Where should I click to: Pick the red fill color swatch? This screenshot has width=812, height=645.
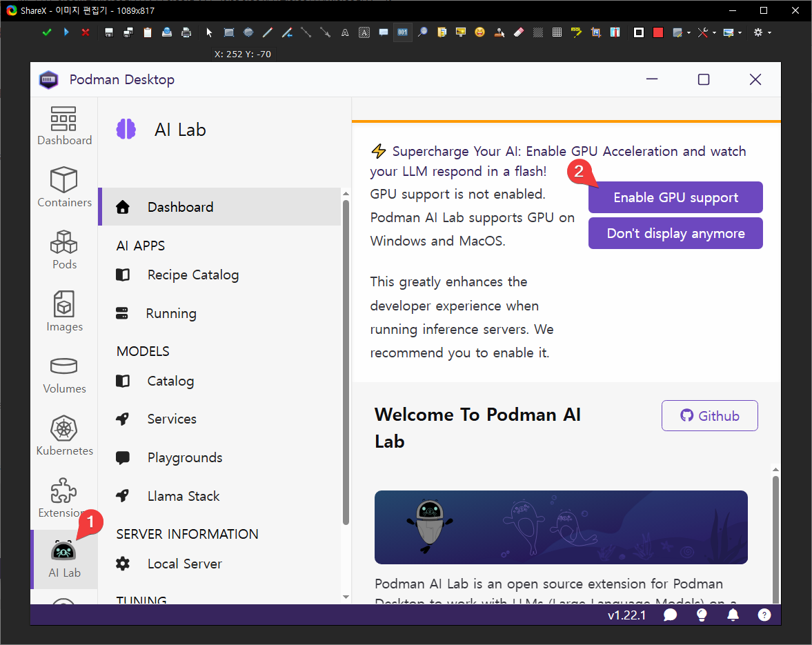click(657, 32)
